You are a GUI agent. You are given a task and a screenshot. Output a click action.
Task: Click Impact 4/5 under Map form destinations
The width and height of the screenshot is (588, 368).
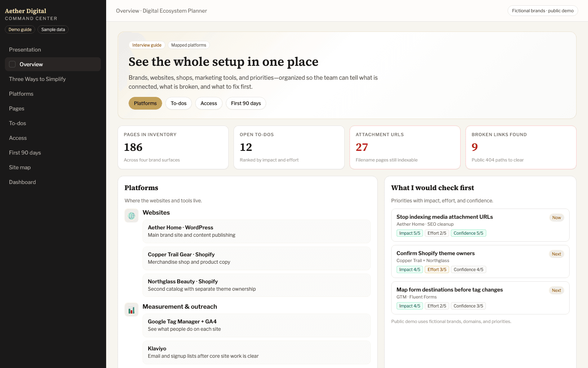(410, 306)
